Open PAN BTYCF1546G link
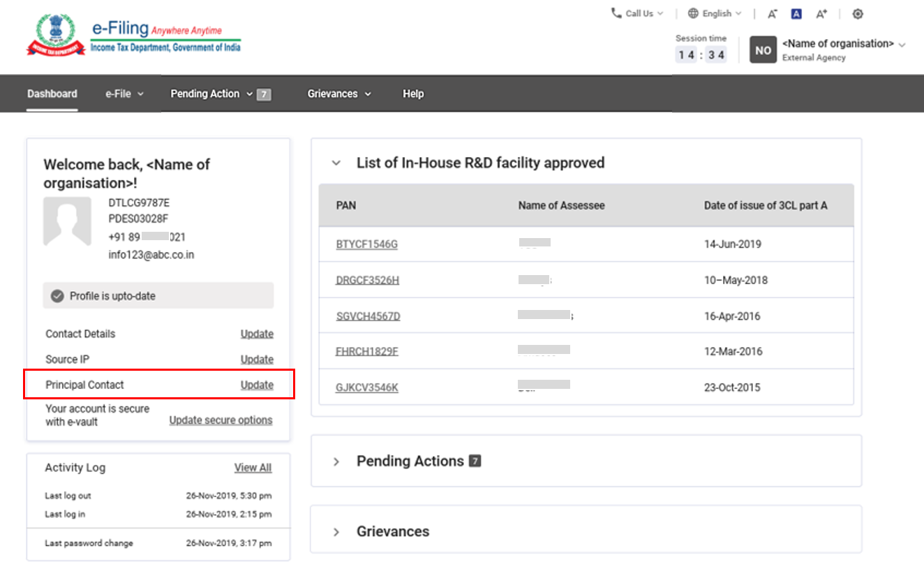Viewport: 924px width, 569px height. coord(366,244)
